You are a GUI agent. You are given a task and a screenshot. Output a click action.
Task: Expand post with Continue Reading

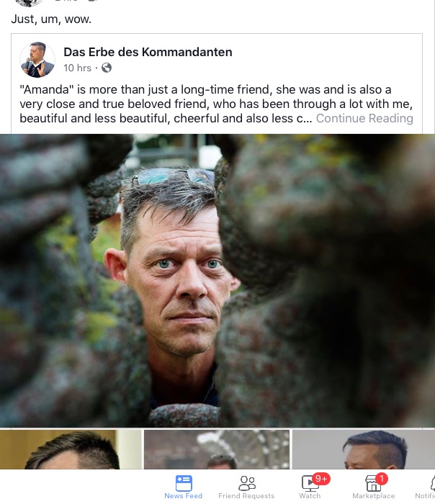pyautogui.click(x=364, y=118)
